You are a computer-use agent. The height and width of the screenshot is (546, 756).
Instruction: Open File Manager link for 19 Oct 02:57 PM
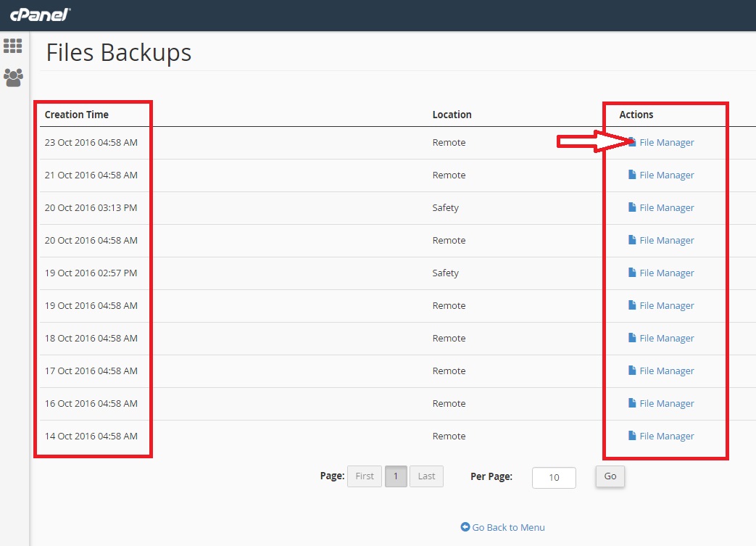pos(667,273)
